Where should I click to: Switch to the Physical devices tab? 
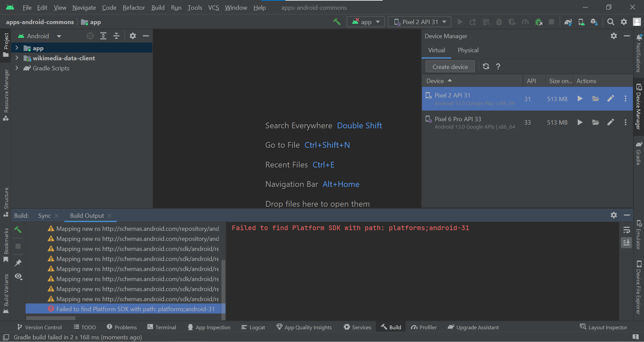tap(468, 50)
